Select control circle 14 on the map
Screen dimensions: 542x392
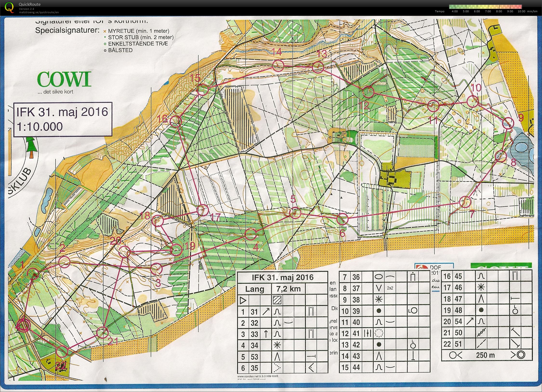click(278, 65)
